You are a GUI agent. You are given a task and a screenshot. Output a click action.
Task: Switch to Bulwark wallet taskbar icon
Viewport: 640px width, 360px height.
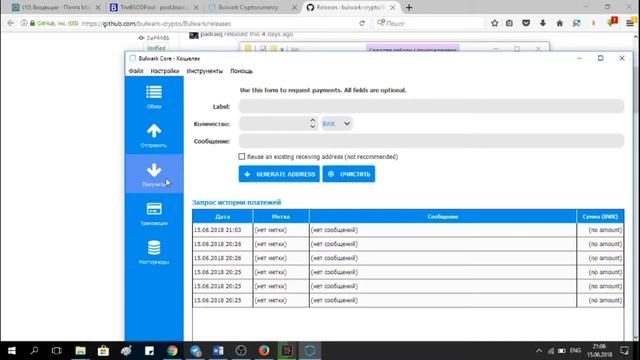click(310, 351)
